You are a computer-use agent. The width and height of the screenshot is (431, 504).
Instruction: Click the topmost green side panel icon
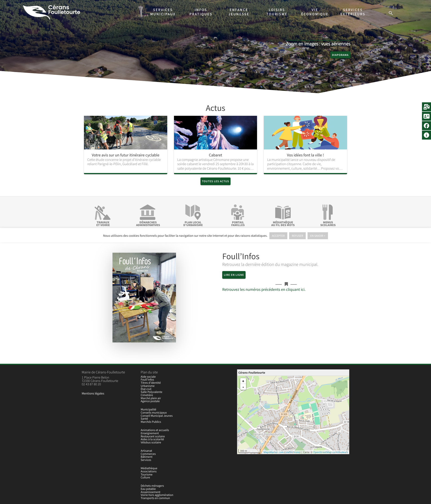[x=426, y=107]
